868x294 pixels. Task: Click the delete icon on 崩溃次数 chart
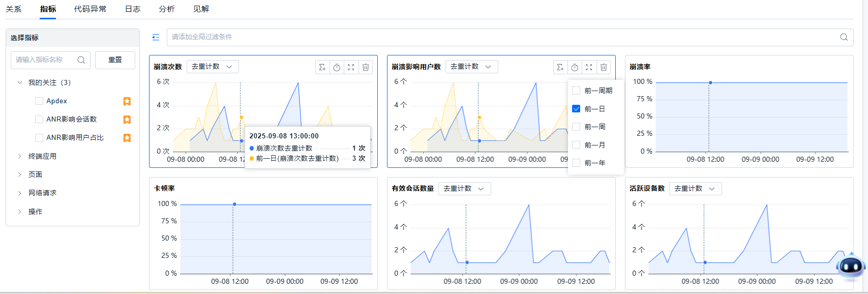(365, 67)
